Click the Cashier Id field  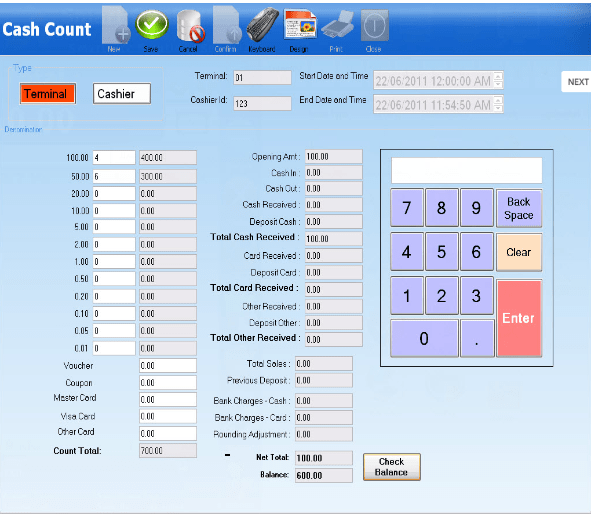262,103
